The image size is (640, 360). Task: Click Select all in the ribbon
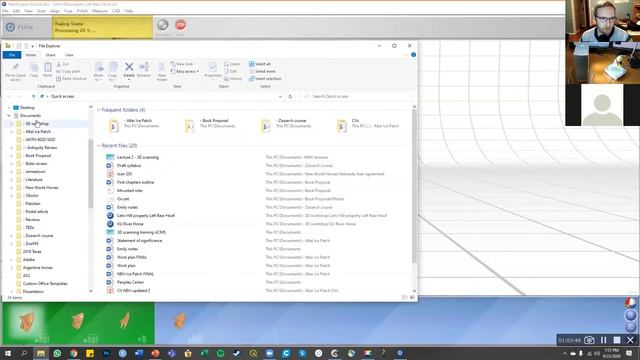(x=260, y=64)
